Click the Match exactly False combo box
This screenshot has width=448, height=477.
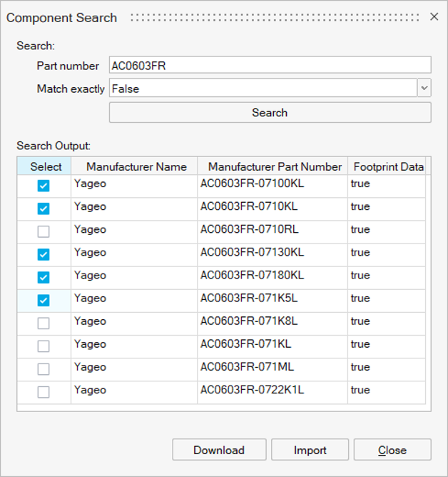pos(262,89)
